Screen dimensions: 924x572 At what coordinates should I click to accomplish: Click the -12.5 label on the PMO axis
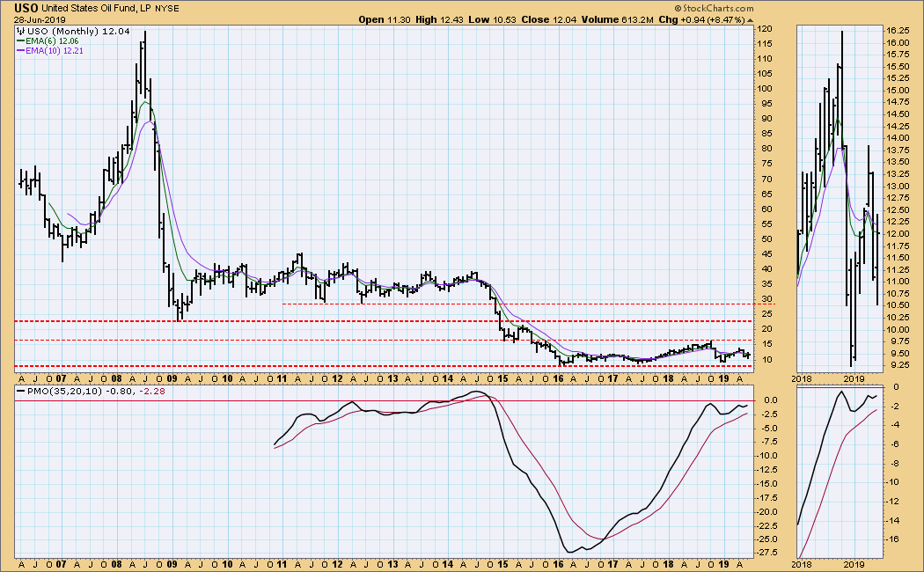click(766, 470)
